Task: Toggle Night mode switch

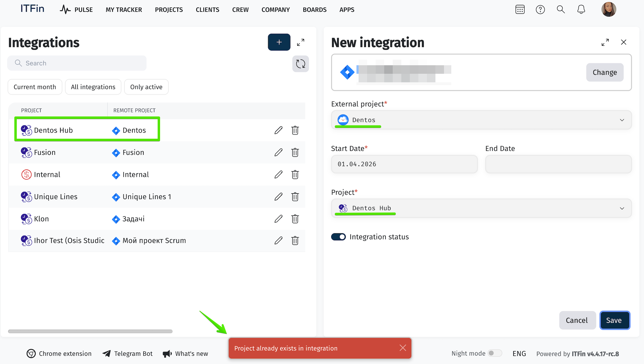Action: click(x=495, y=353)
